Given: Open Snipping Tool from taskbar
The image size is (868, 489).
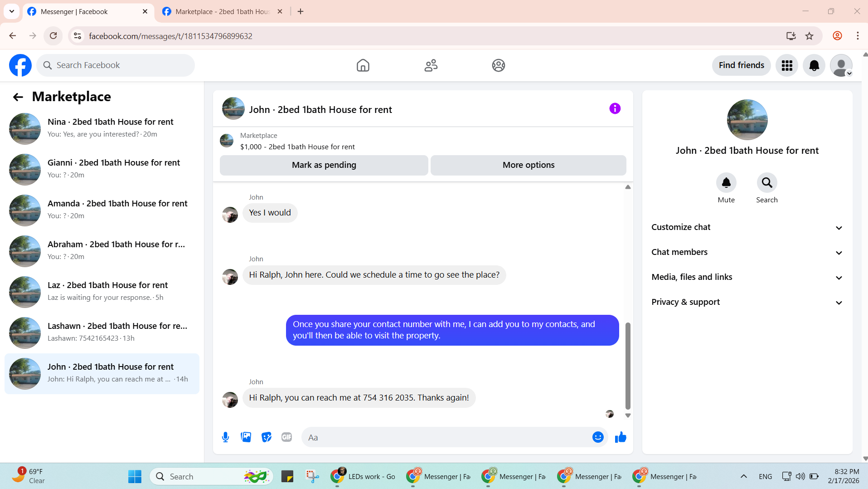Looking at the screenshot, I should (x=312, y=476).
